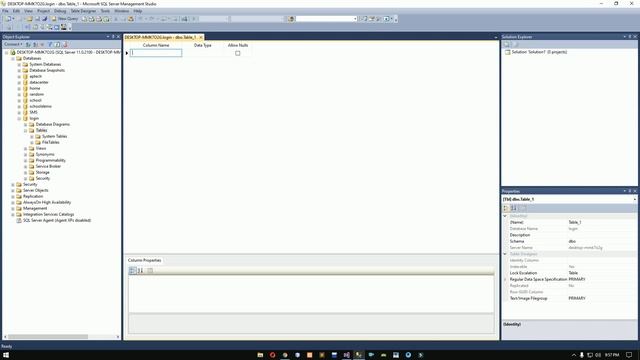Image resolution: width=640 pixels, height=360 pixels.
Task: Open the Tools menu
Action: click(x=105, y=11)
